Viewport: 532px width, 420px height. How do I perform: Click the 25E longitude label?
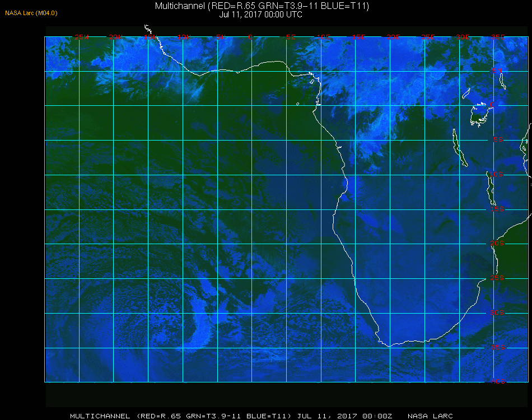coord(428,37)
